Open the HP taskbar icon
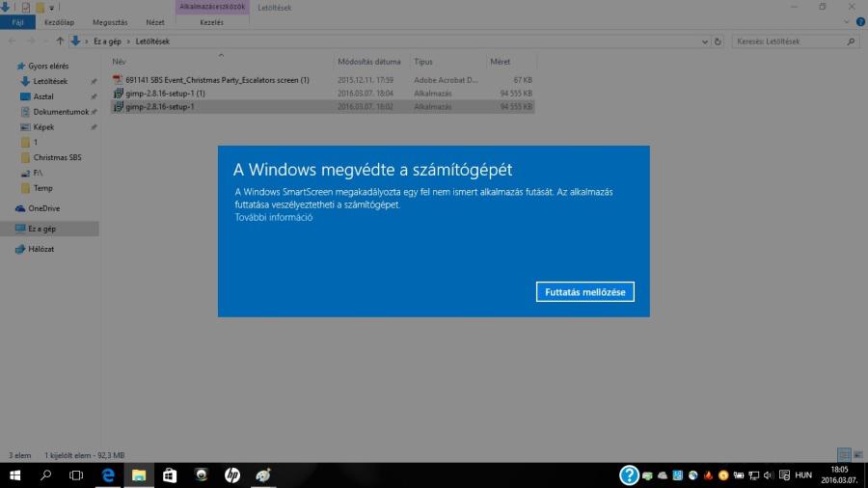Viewport: 868px width, 488px height. pos(231,475)
